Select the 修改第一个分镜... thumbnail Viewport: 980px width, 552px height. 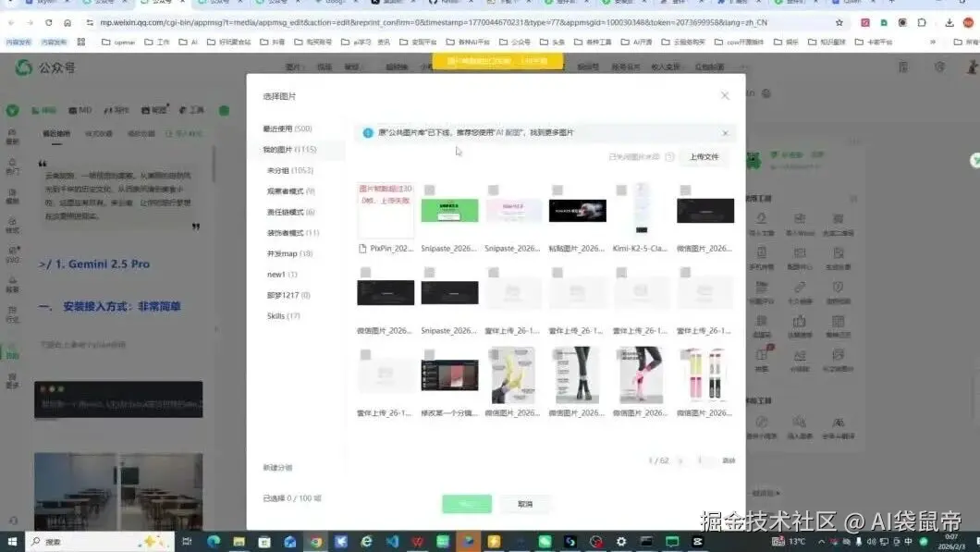(x=450, y=375)
